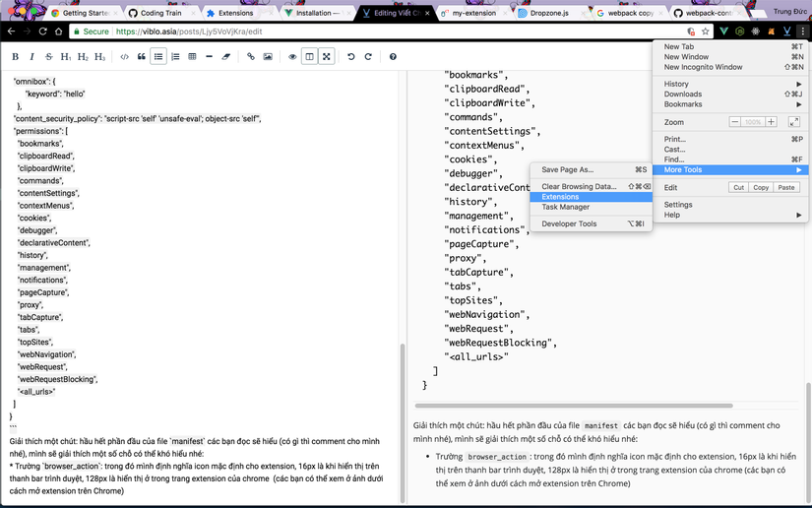Switch to the Coding Train tab
The width and height of the screenshot is (812, 508).
(160, 13)
